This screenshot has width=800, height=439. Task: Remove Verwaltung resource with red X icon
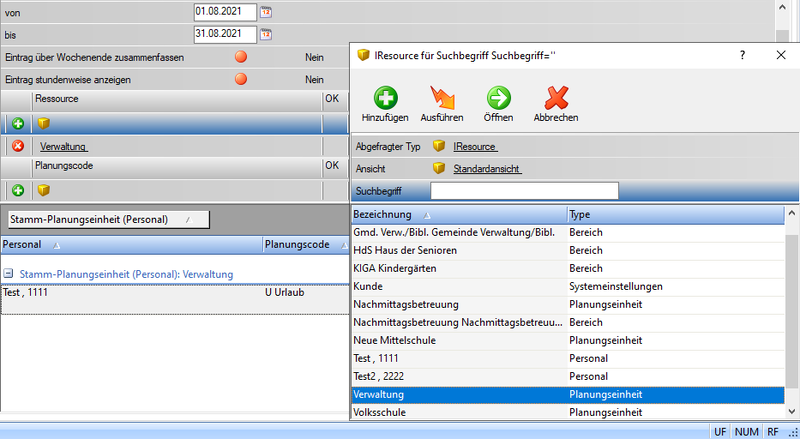pos(18,146)
